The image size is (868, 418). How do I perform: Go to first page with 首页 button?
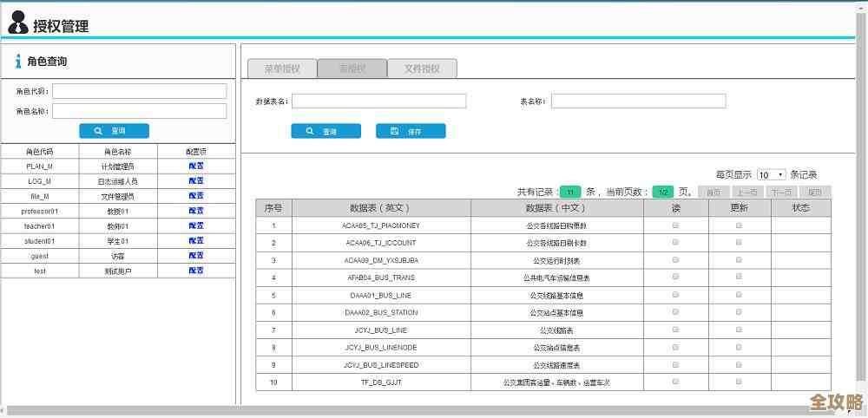(x=714, y=193)
